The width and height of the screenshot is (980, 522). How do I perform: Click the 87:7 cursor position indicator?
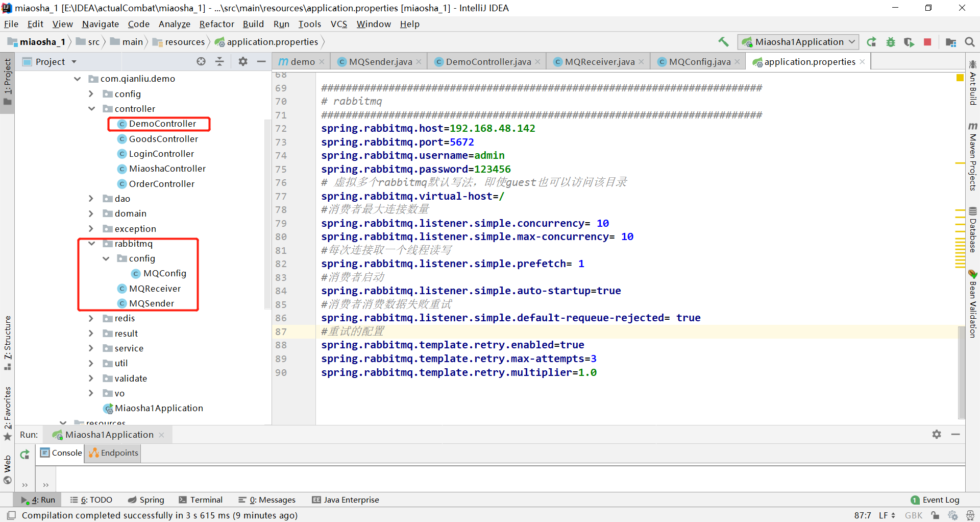862,515
